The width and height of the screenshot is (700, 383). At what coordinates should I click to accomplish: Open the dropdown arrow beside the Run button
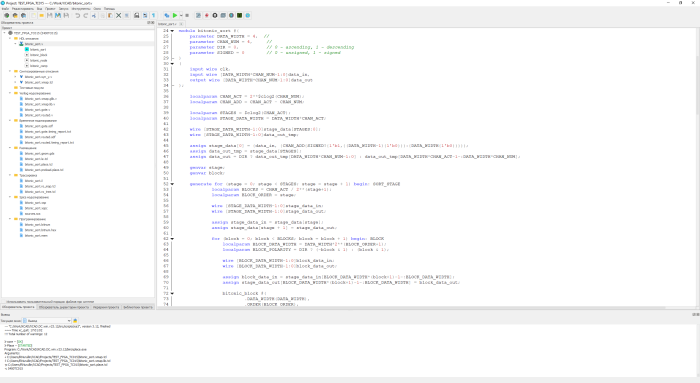[x=181, y=15]
